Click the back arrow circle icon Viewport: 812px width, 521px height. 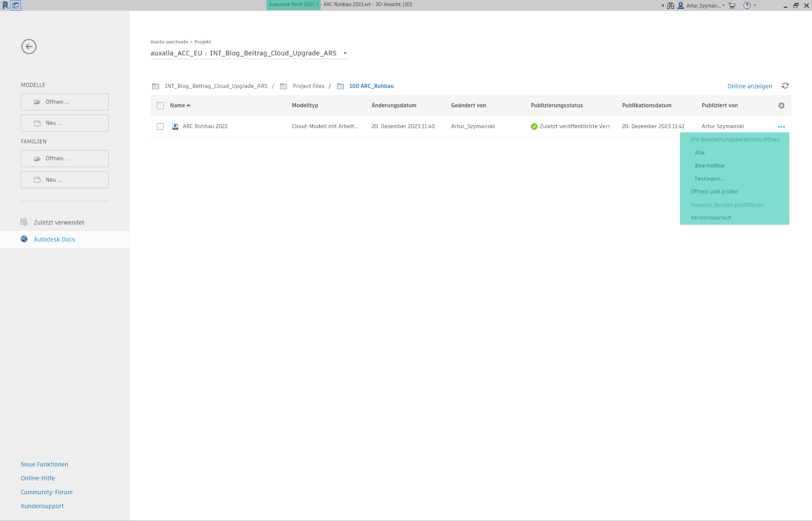pos(29,47)
